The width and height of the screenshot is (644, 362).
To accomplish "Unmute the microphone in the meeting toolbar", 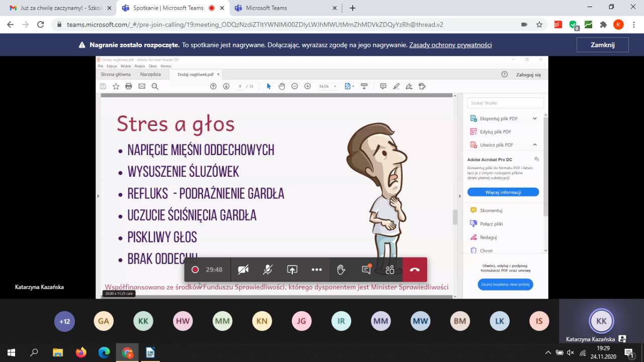I will click(x=268, y=270).
